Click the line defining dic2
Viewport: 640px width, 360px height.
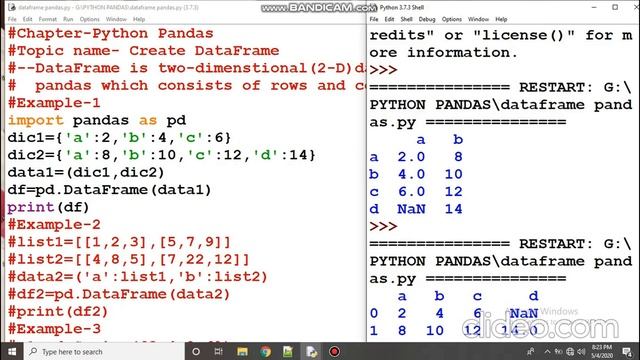click(161, 155)
